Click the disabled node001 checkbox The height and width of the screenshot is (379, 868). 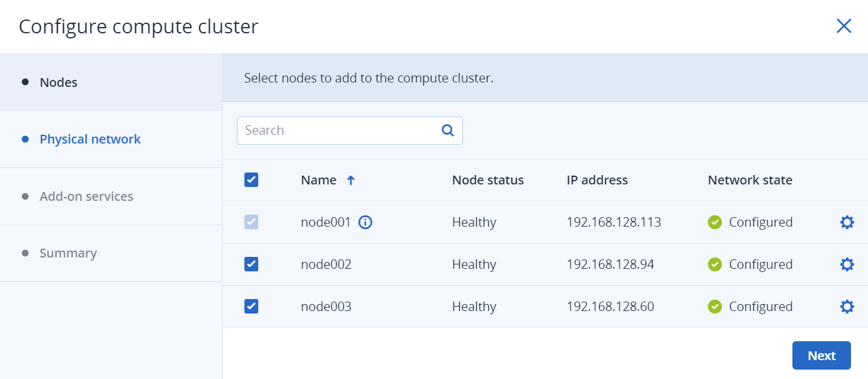pyautogui.click(x=251, y=222)
